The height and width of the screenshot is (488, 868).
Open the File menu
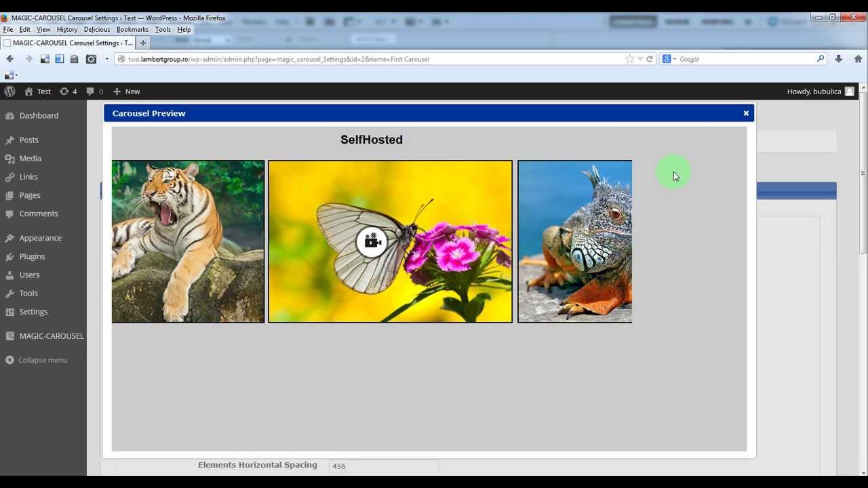[x=8, y=29]
